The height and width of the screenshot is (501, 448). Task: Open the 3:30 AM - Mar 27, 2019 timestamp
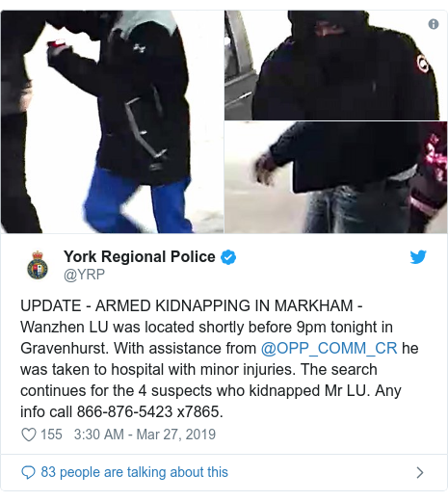point(145,435)
